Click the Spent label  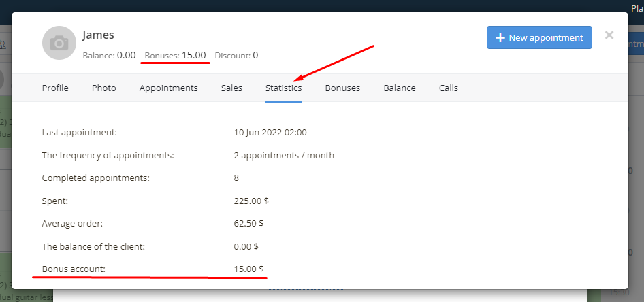(x=55, y=201)
